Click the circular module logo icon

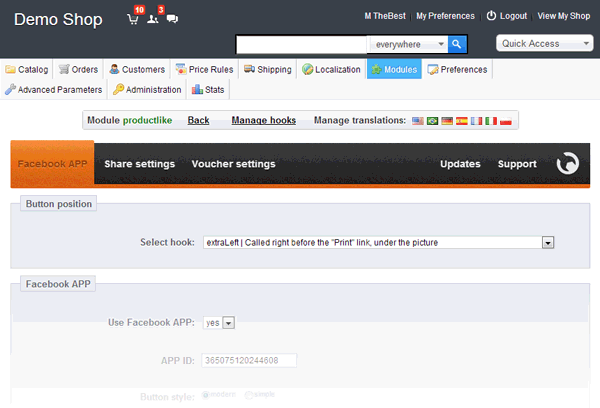568,164
